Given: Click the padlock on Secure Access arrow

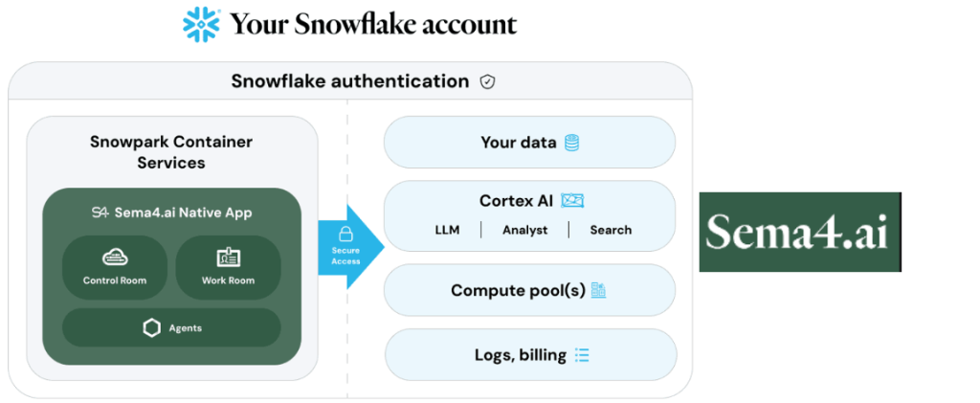Looking at the screenshot, I should (x=345, y=235).
